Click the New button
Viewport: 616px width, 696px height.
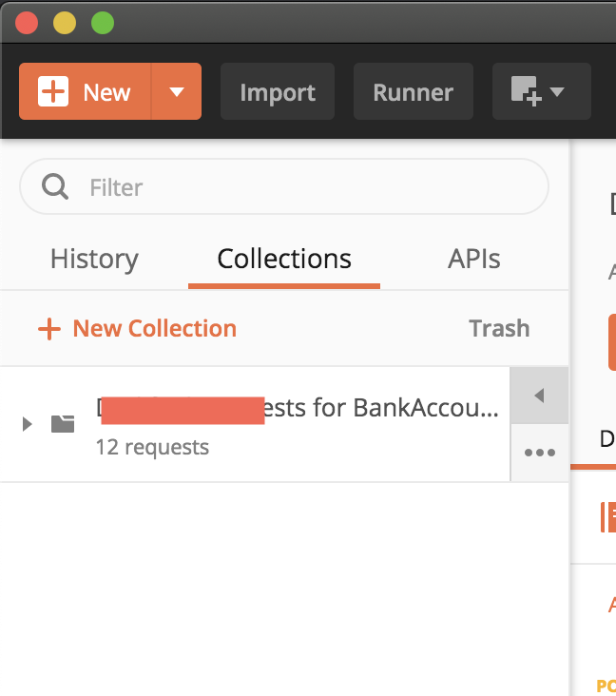tap(86, 91)
